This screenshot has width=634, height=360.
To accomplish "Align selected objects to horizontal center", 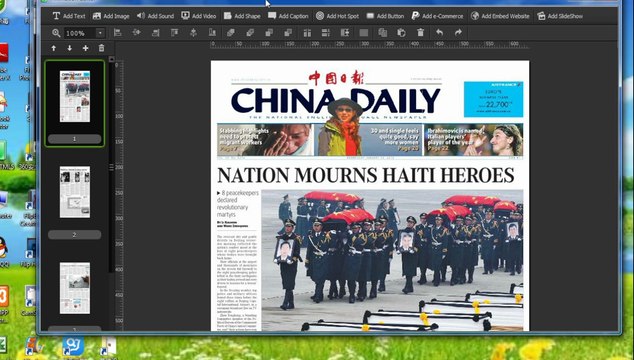I will point(137,33).
